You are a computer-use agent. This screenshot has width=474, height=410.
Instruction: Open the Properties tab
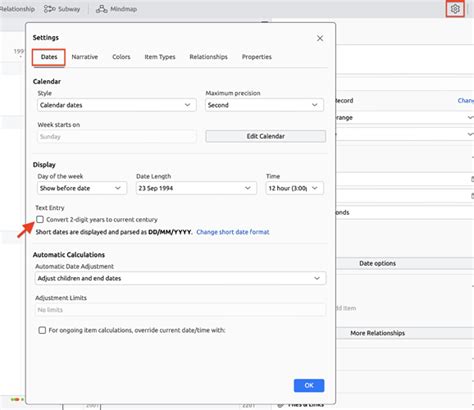(x=257, y=57)
